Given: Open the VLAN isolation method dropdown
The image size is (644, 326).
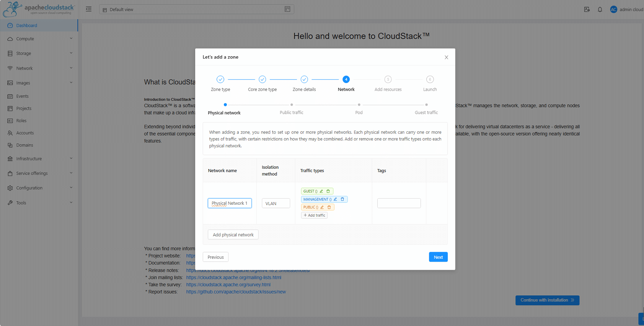Looking at the screenshot, I should 276,204.
